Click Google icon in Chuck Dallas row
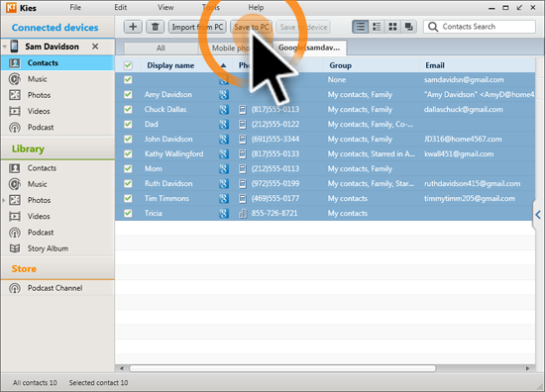 (224, 109)
